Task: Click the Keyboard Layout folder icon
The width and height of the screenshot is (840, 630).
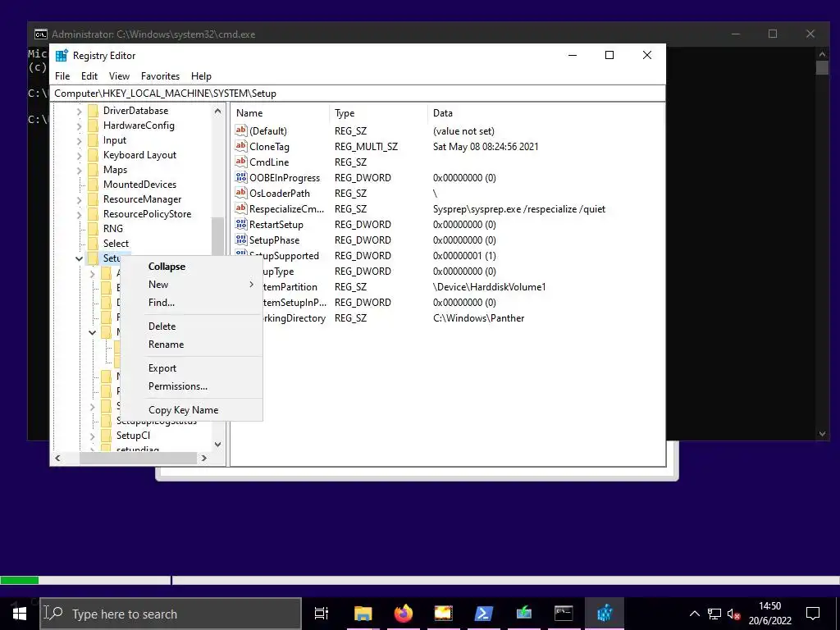Action: (94, 155)
